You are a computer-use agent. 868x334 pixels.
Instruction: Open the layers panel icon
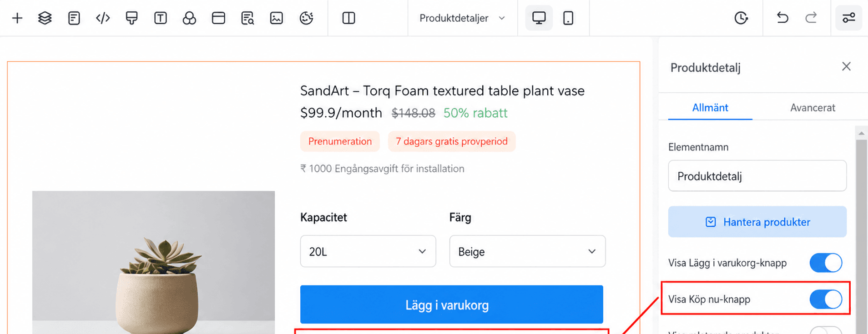coord(45,18)
